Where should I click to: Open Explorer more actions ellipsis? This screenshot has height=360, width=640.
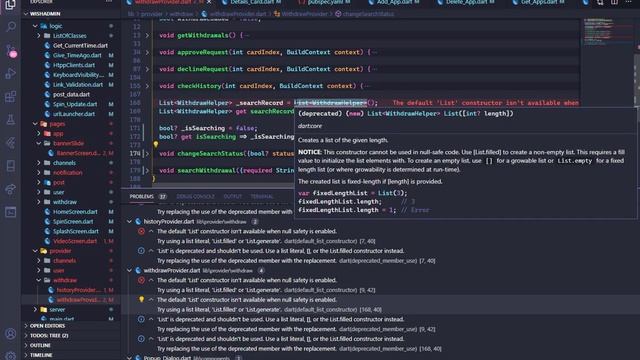point(109,2)
